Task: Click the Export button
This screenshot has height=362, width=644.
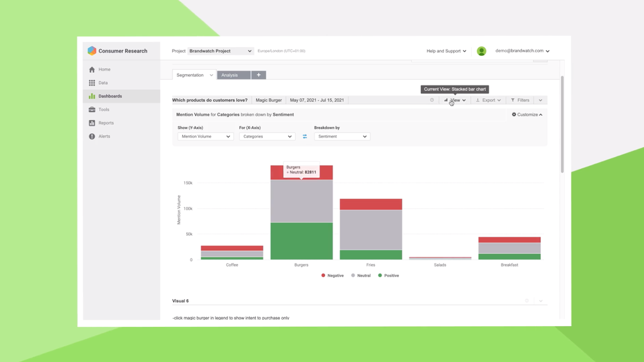Action: (x=488, y=100)
